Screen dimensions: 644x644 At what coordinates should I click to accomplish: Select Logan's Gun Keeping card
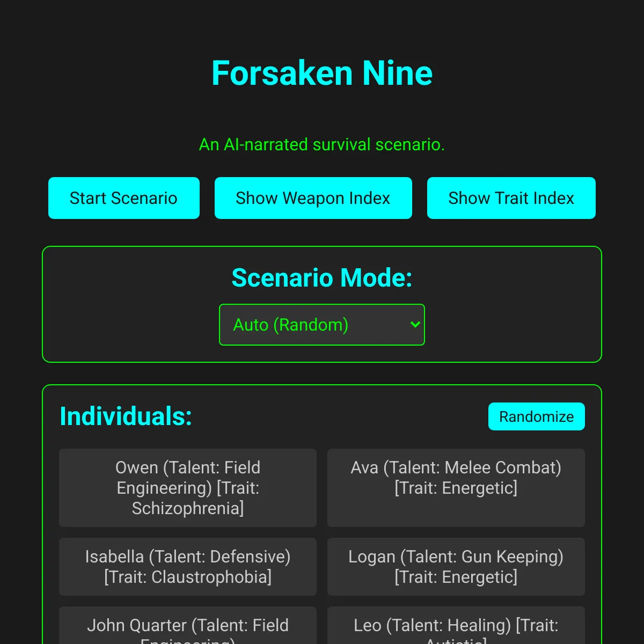point(456,567)
